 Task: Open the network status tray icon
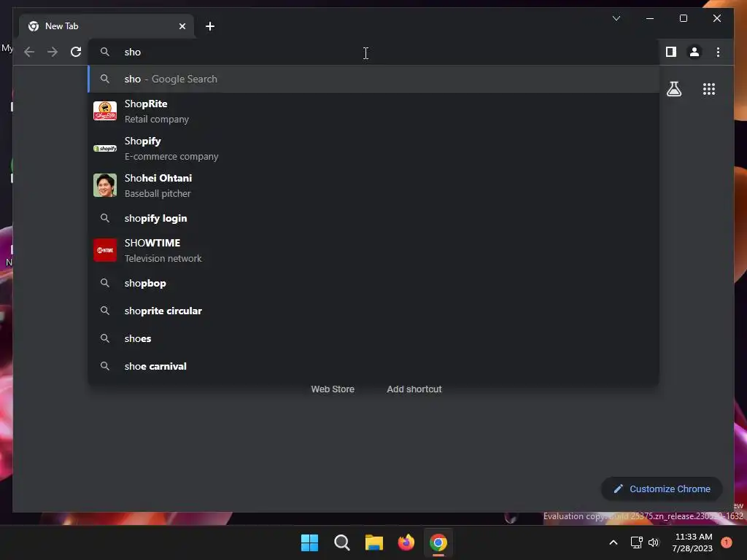636,542
